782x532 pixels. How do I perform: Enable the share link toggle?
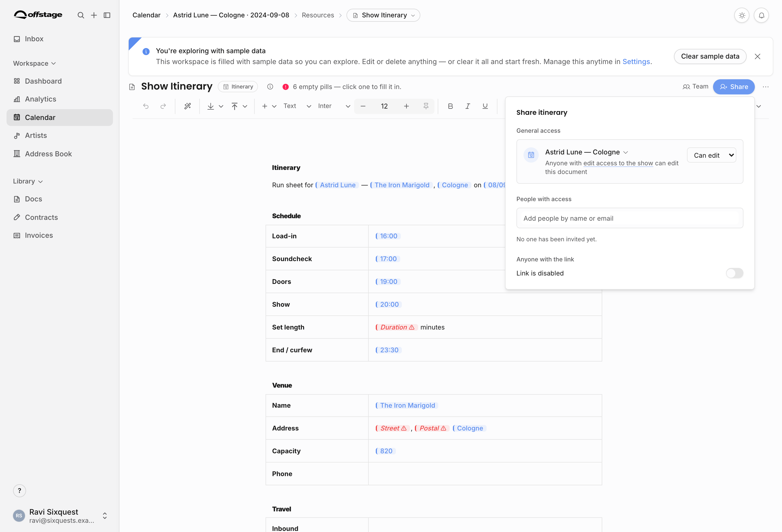(x=734, y=273)
